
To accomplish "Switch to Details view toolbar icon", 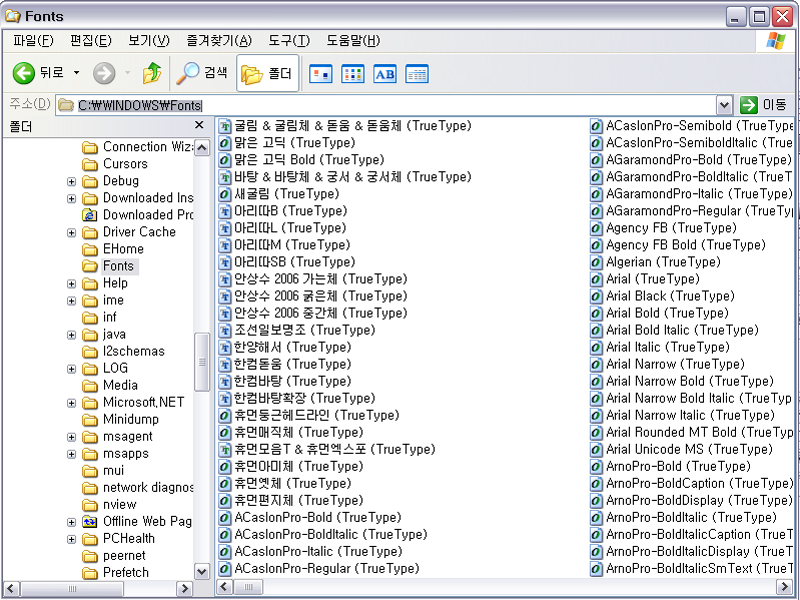I will point(417,74).
